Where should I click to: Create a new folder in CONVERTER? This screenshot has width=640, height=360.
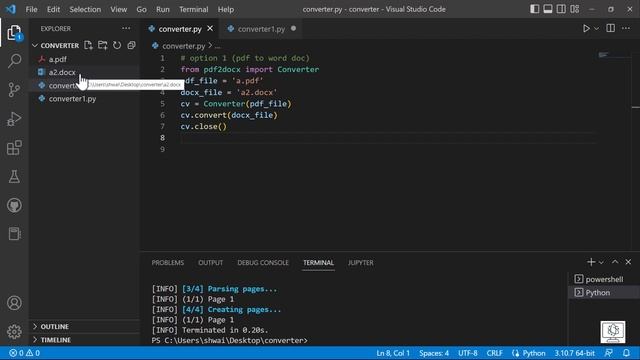[102, 45]
